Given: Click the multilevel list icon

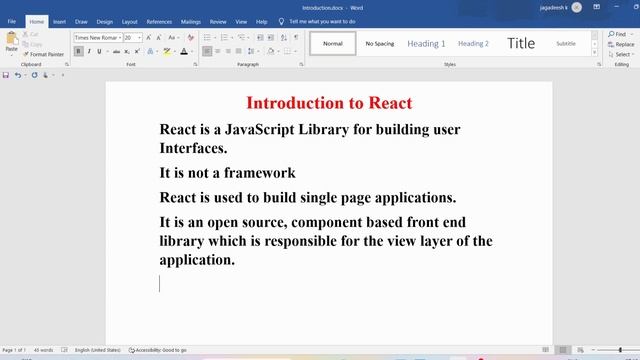Looking at the screenshot, I should pyautogui.click(x=242, y=38).
